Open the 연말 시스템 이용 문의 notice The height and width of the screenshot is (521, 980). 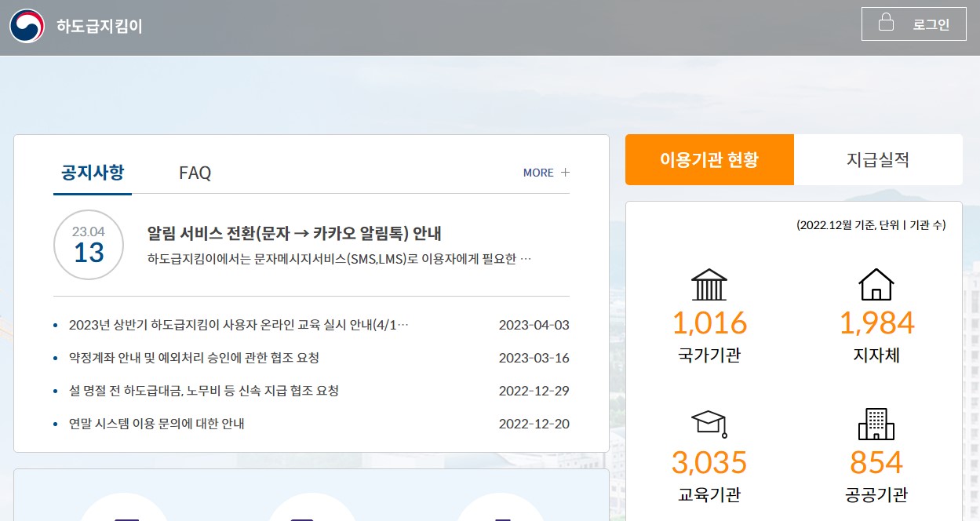tap(157, 424)
